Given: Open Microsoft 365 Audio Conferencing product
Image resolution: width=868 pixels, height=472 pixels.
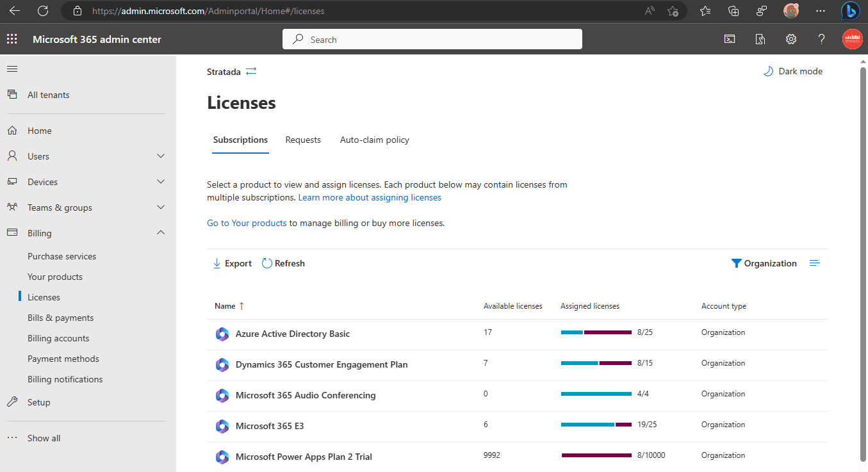Looking at the screenshot, I should click(306, 395).
